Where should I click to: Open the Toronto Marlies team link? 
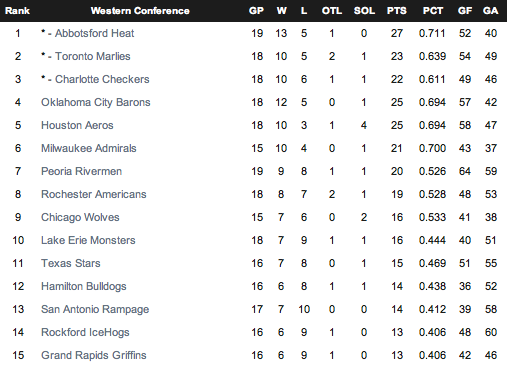click(93, 56)
